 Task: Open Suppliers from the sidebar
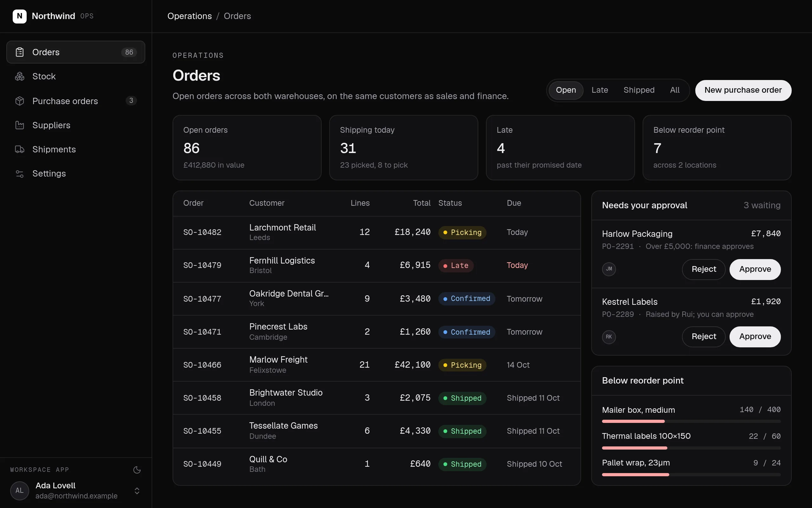[76, 125]
